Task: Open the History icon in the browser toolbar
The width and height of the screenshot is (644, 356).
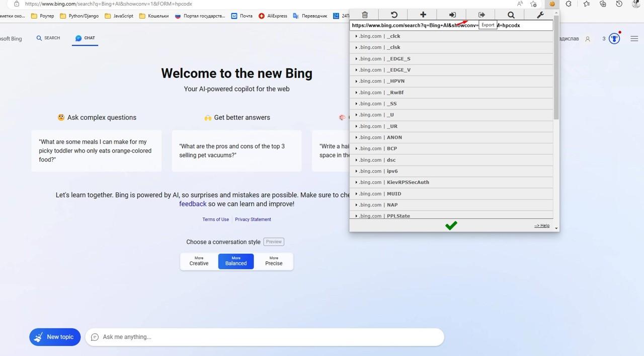Action: click(619, 4)
